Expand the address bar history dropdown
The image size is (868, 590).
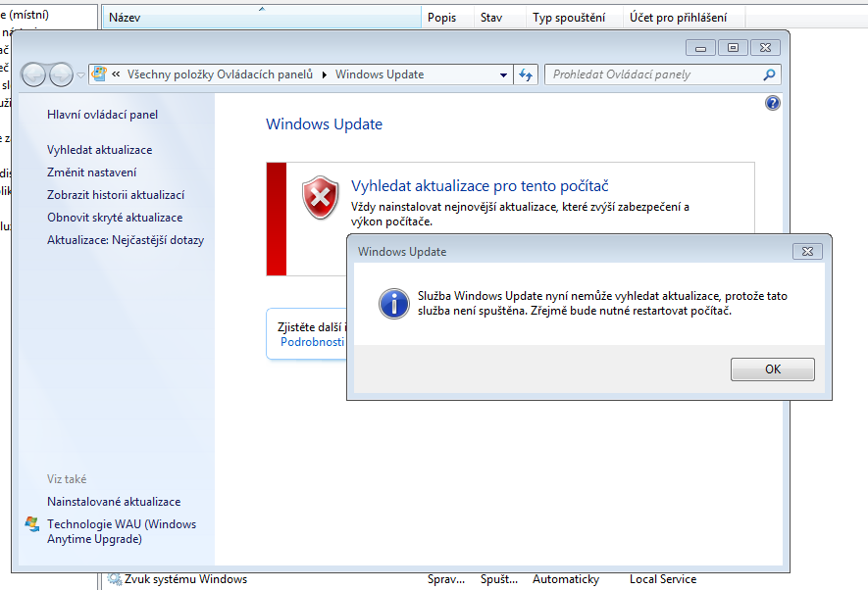coord(502,74)
